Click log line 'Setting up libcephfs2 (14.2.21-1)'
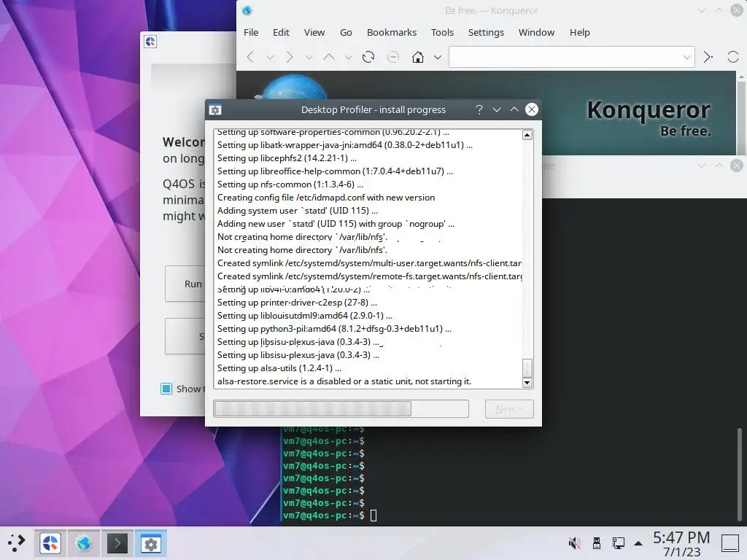 click(x=287, y=158)
